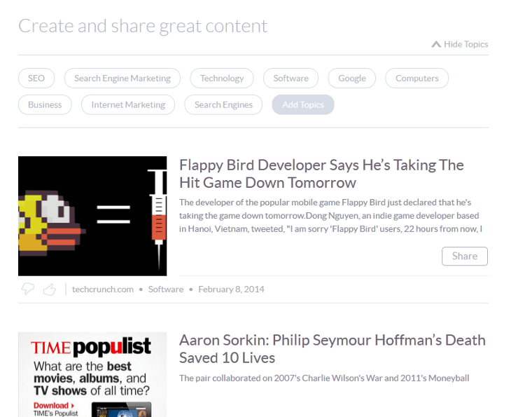Pick the Search Engines topic
Screen dimensions: 532x417
[x=223, y=104]
